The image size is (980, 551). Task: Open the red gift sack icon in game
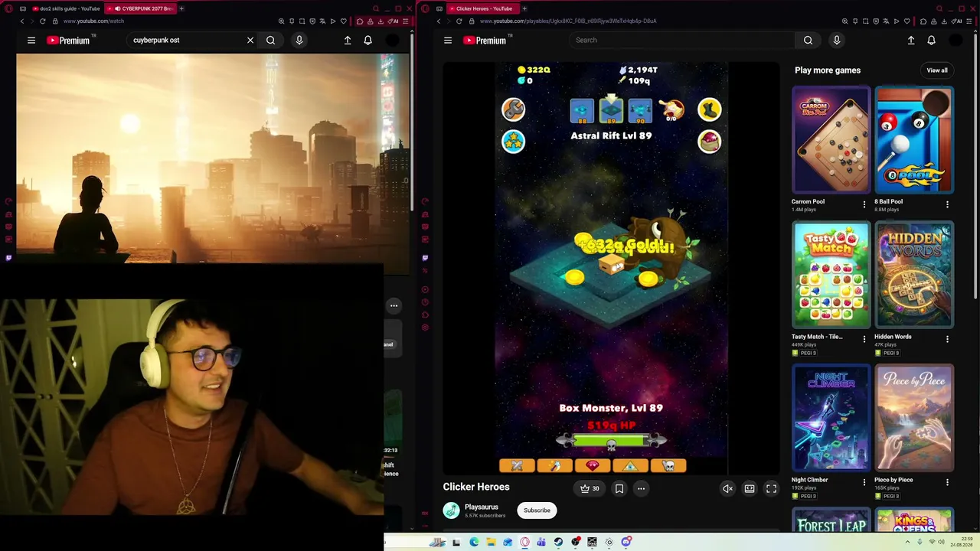point(710,142)
